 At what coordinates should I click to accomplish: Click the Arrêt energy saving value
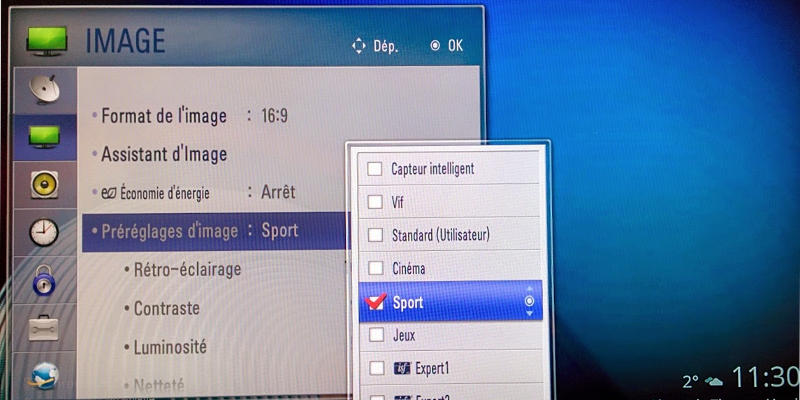click(278, 192)
